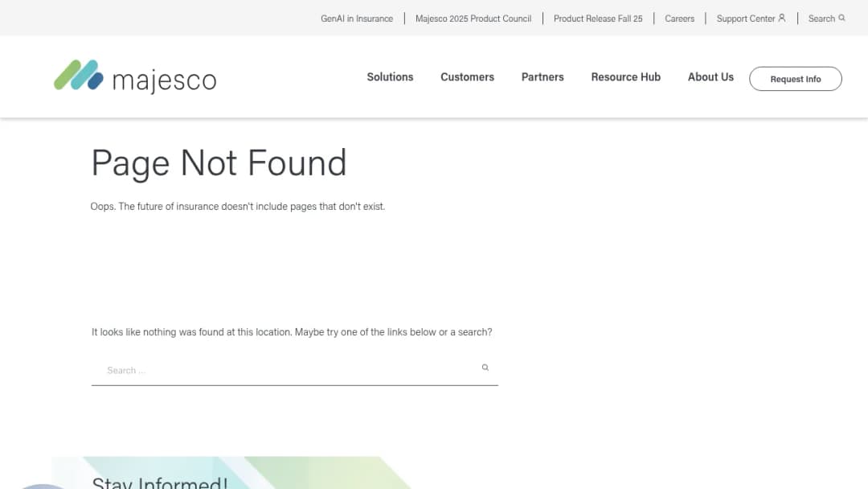Open Majesco 2025 Product Council link
Image resolution: width=868 pixels, height=489 pixels.
[x=473, y=18]
